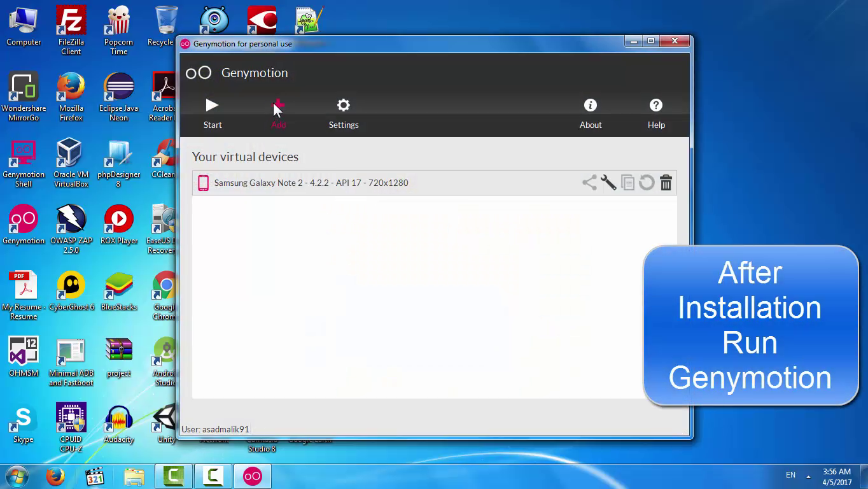Viewport: 868px width, 489px height.
Task: Click the pink phone icon in device row
Action: coord(203,183)
